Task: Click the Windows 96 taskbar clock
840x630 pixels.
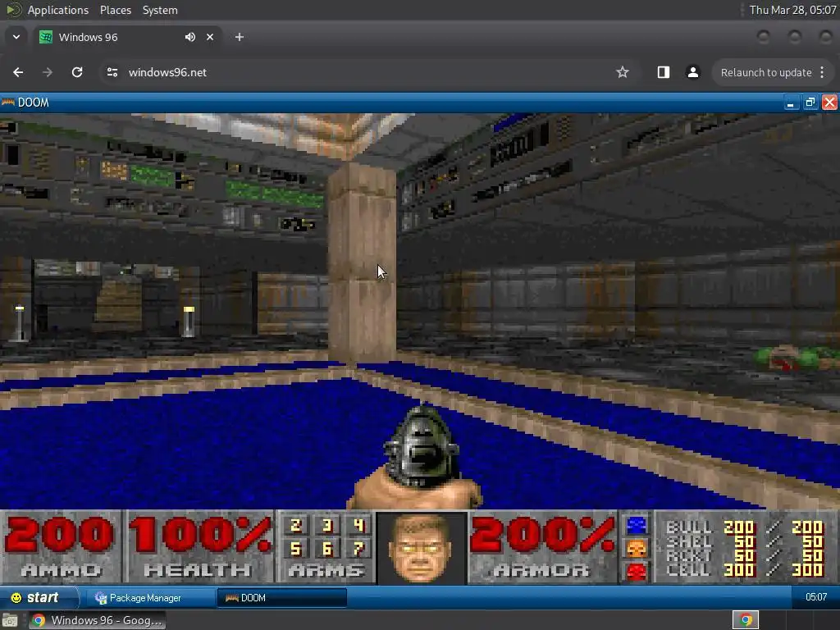Action: coord(816,597)
